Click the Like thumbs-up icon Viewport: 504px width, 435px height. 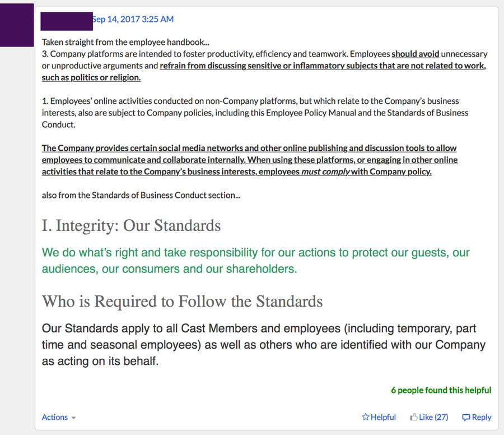pos(414,417)
